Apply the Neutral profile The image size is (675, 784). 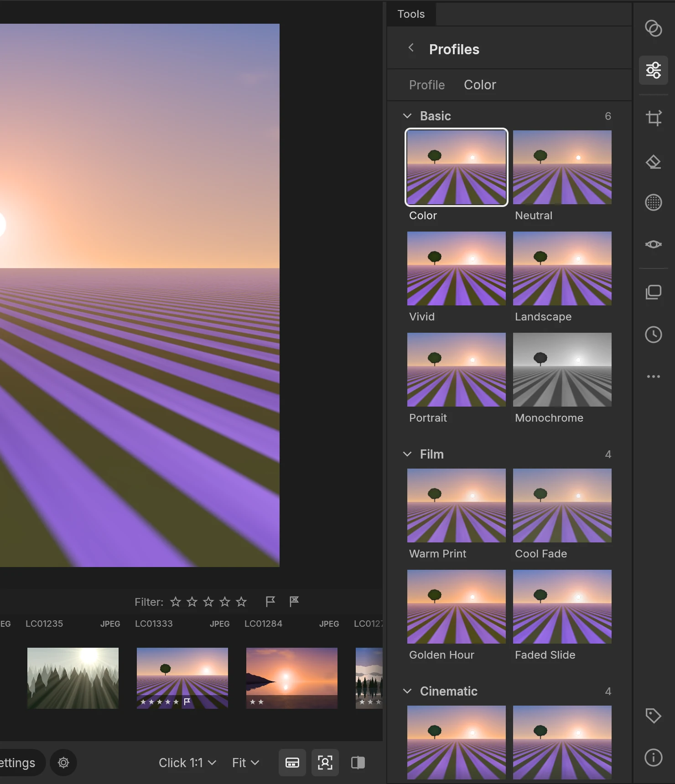(562, 167)
